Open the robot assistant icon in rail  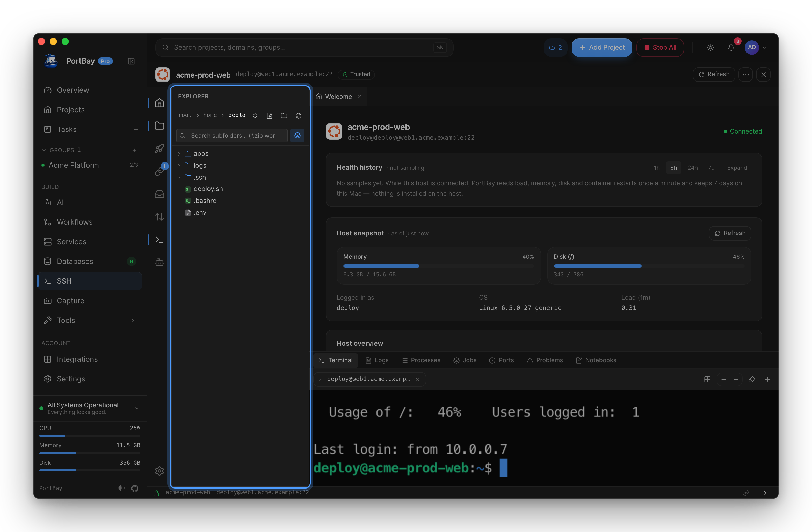click(159, 262)
